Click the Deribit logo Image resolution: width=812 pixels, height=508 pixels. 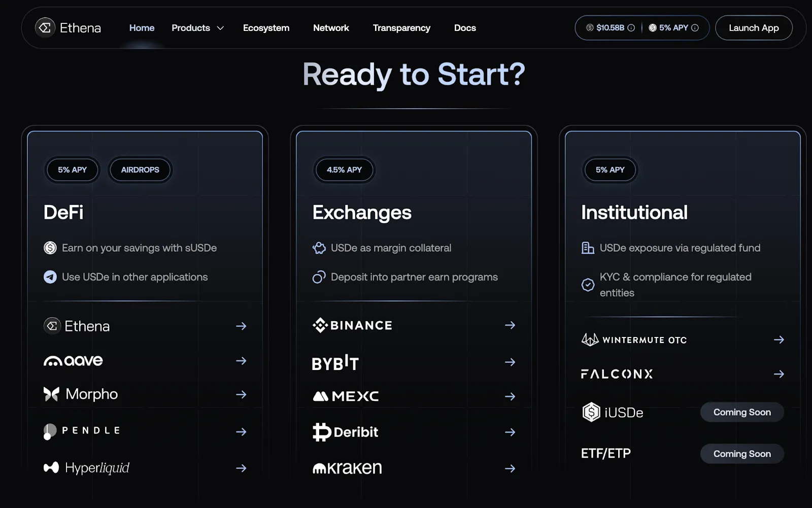(345, 432)
